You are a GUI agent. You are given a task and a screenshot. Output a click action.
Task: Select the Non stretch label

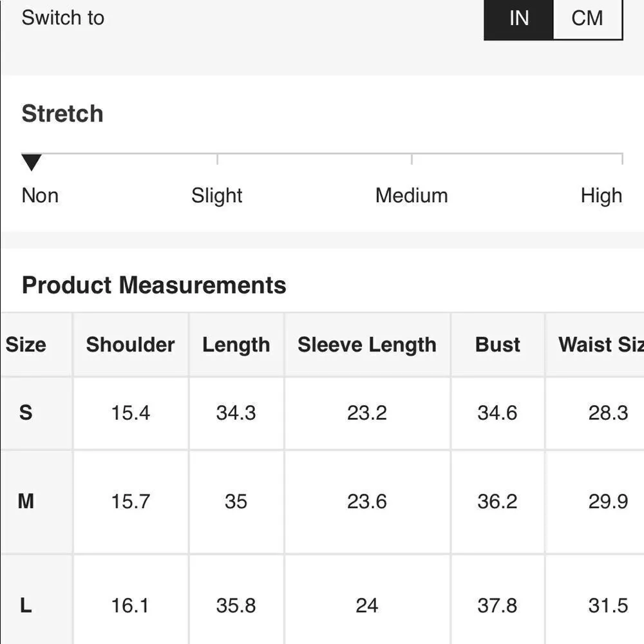coord(40,196)
